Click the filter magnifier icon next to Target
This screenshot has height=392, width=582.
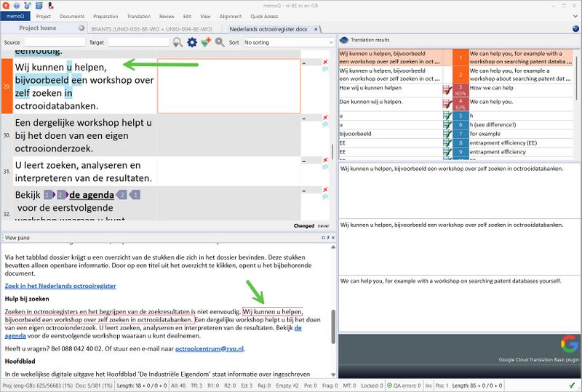pos(178,42)
